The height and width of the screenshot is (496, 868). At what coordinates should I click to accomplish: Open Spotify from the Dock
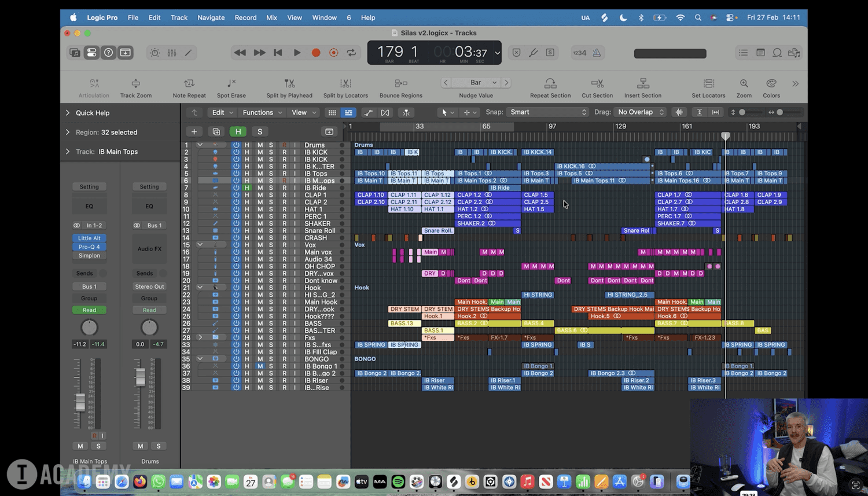click(398, 482)
